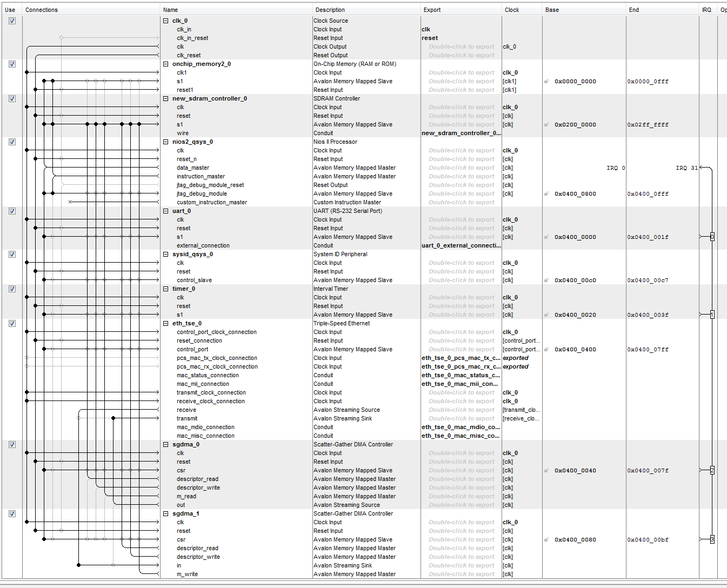The width and height of the screenshot is (727, 588).
Task: Select the external_connection row of uart_0
Action: pos(203,245)
